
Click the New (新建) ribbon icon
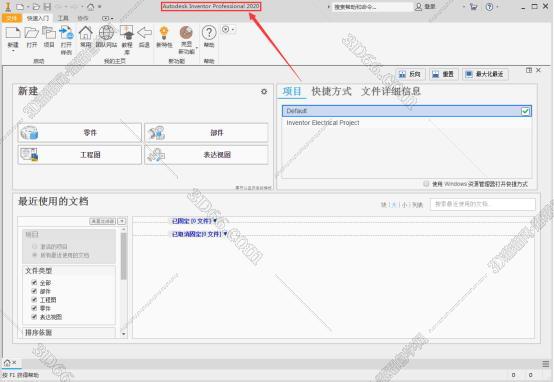click(13, 34)
